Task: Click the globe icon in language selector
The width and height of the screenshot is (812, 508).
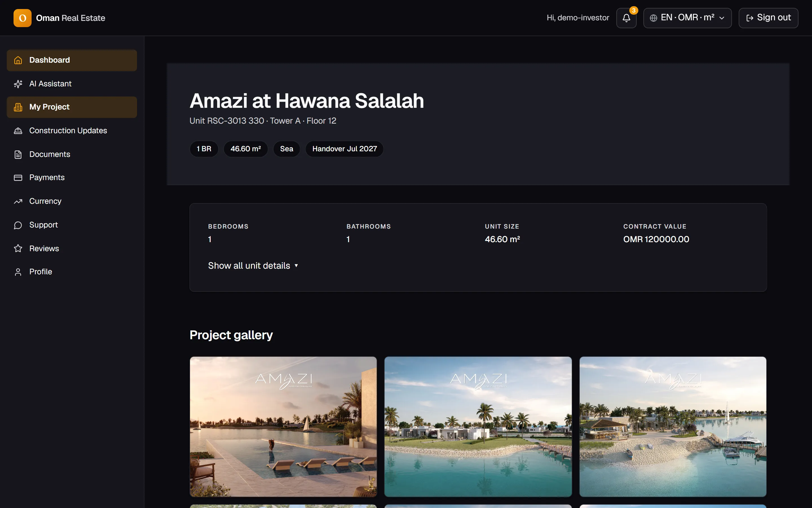Action: pyautogui.click(x=653, y=18)
